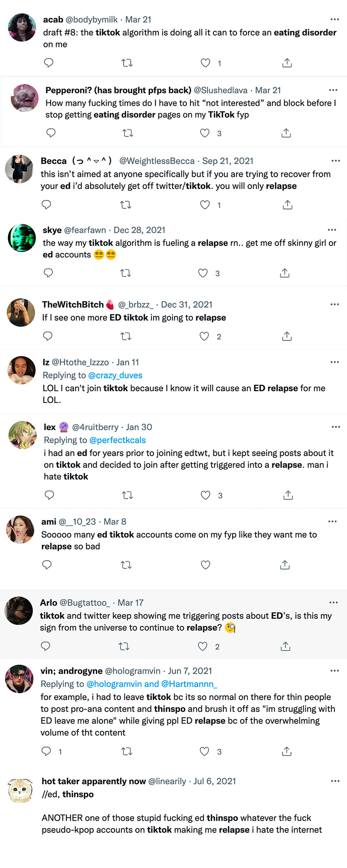Open @perfectkcals mention link

point(117,440)
